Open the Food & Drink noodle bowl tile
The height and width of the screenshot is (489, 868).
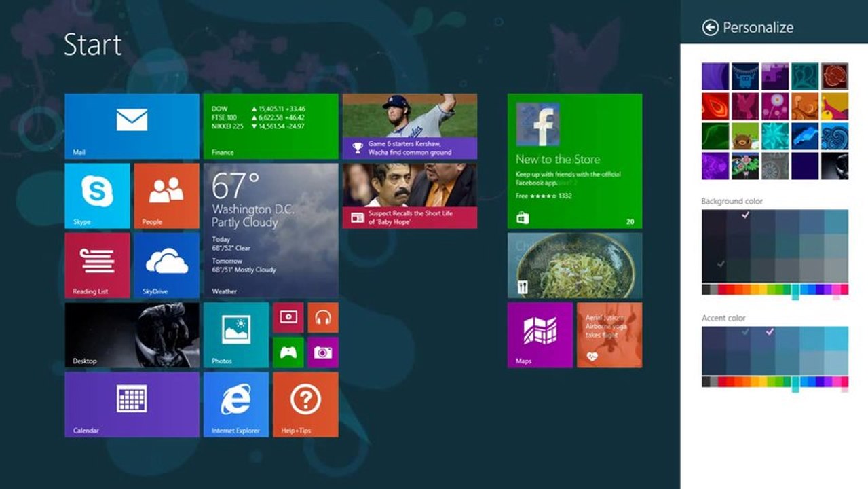pos(575,265)
